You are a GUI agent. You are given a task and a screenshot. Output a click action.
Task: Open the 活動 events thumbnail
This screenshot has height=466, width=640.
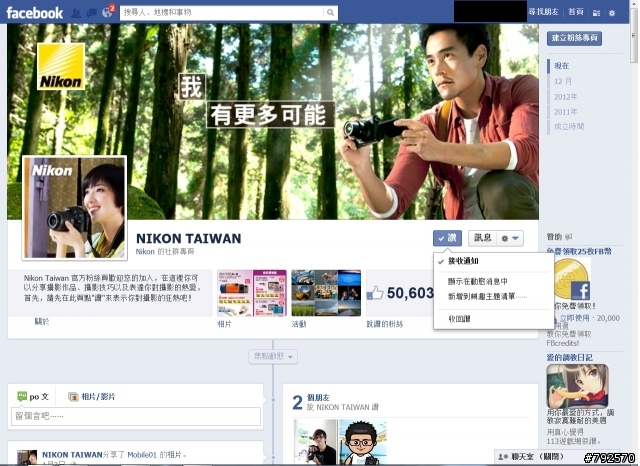pyautogui.click(x=326, y=293)
